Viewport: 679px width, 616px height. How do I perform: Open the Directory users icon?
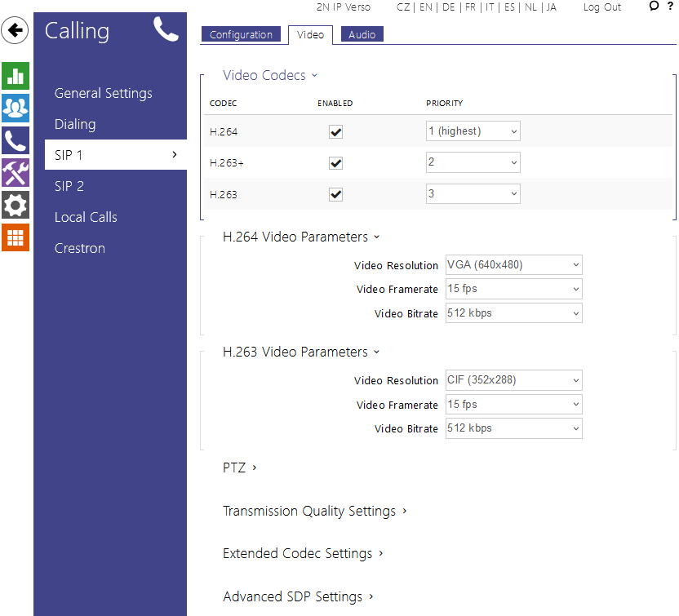coord(15,108)
